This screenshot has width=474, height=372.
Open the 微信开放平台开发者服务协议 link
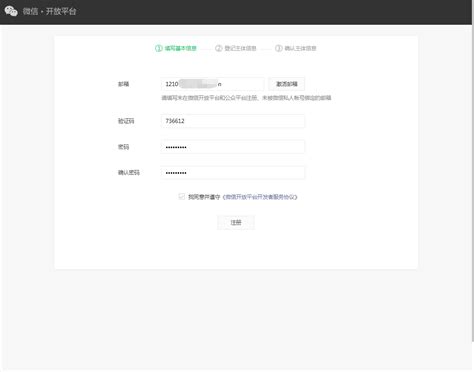(260, 197)
